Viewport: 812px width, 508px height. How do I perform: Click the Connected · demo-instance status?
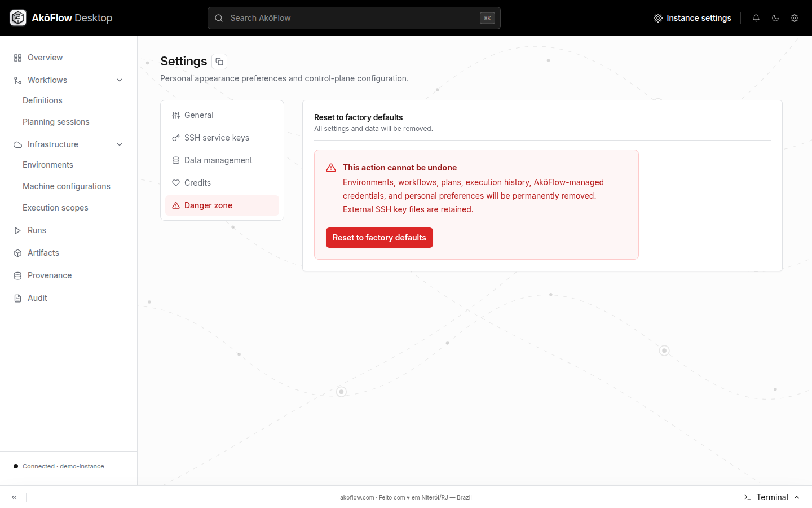click(59, 466)
